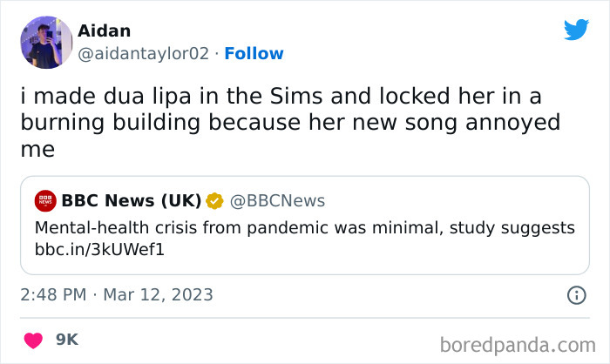Open the tweet info icon

[576, 295]
